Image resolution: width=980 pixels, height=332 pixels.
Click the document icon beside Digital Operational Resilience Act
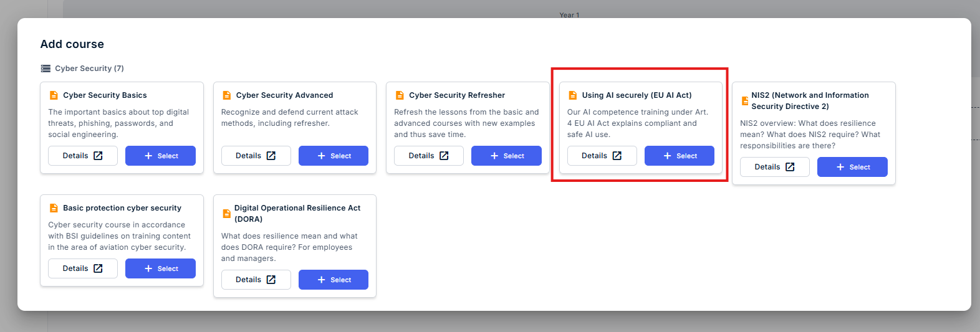(x=227, y=214)
